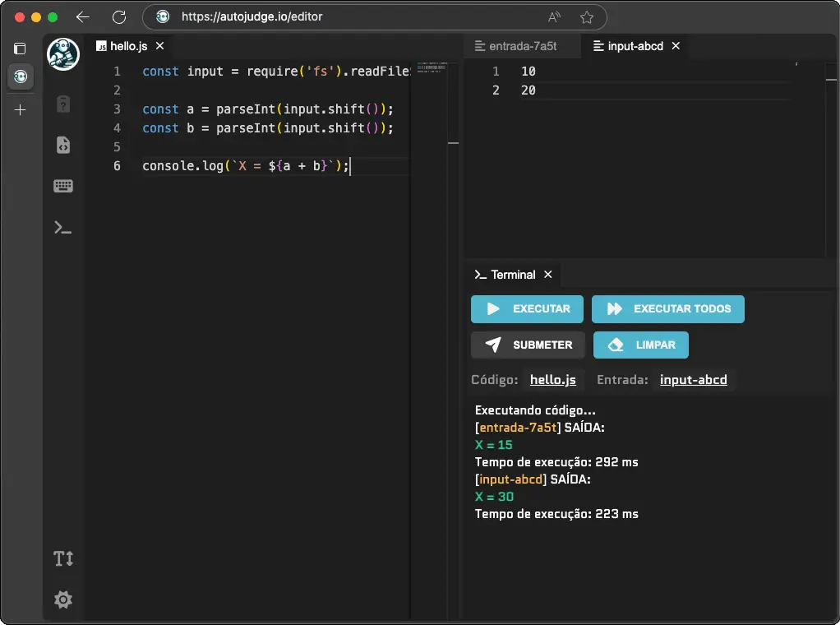This screenshot has width=840, height=625.
Task: Click the browser back arrow
Action: pos(82,17)
